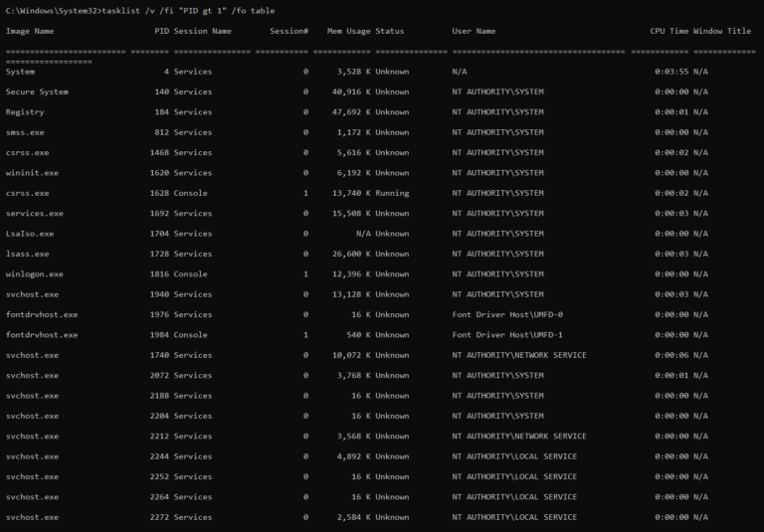This screenshot has width=764, height=532.
Task: Click the Mem Usage column header
Action: point(349,31)
